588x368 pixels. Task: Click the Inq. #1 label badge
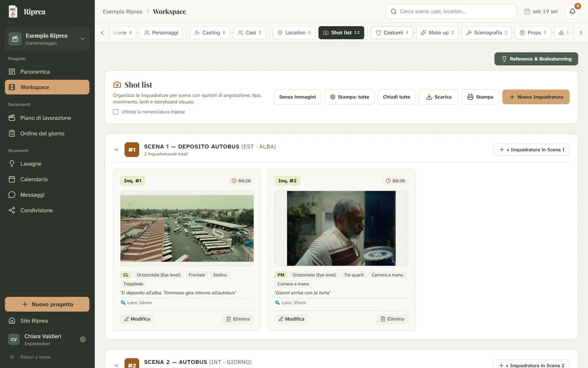coord(133,181)
